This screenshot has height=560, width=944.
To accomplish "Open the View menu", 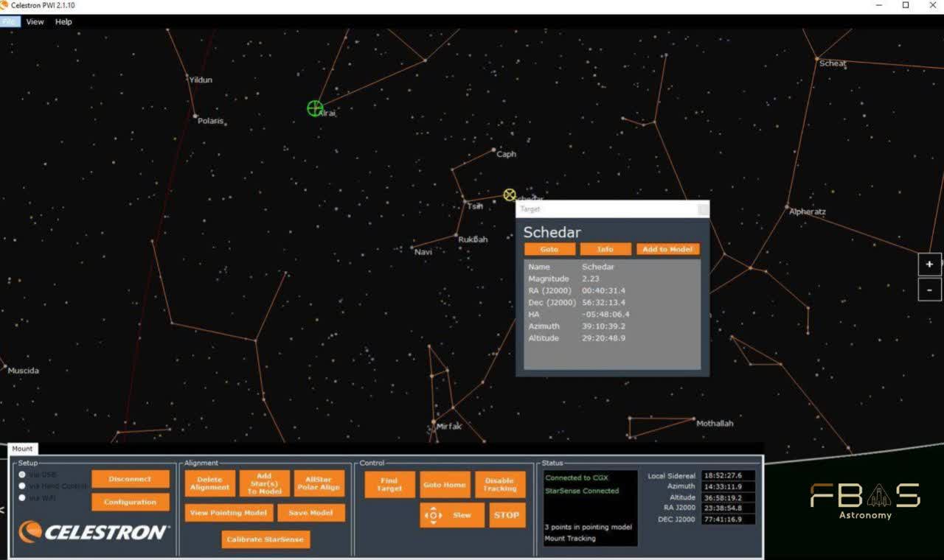I will coord(35,22).
